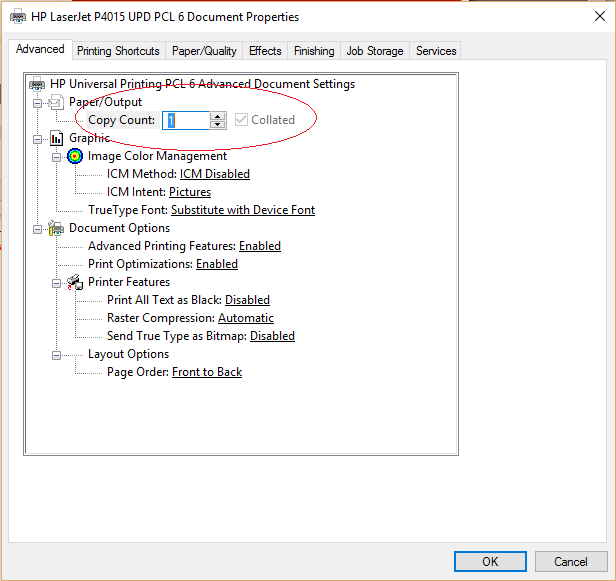Click the Front to Back page order link

(x=207, y=372)
